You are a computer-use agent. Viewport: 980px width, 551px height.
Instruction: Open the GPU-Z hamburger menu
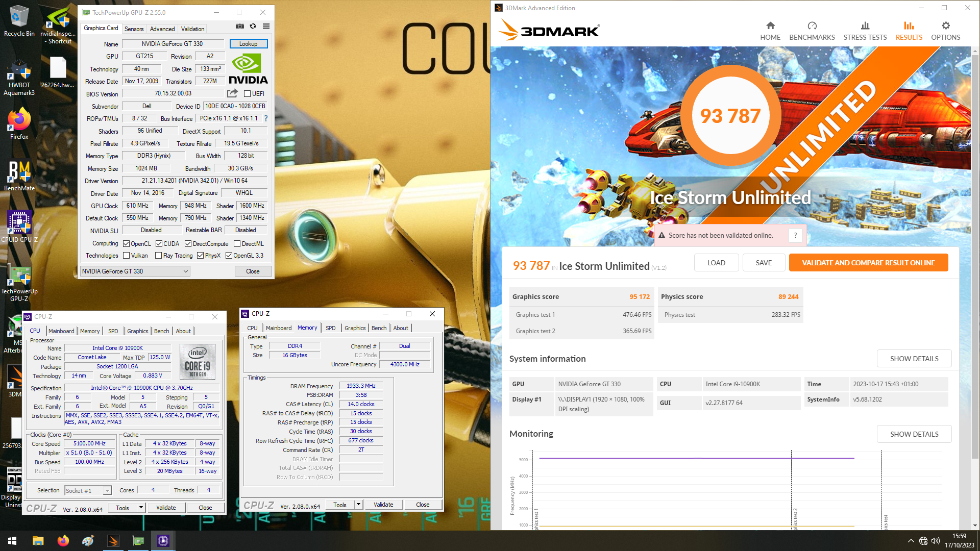266,26
